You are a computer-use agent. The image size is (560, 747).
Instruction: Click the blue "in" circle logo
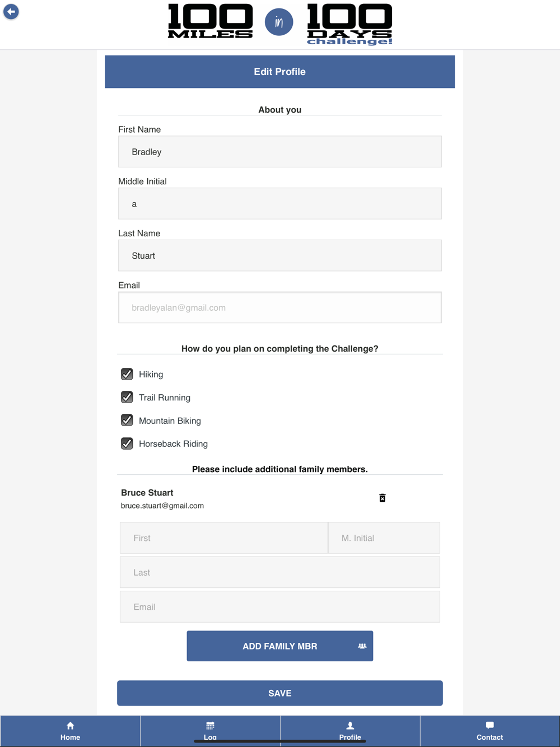[x=279, y=22]
